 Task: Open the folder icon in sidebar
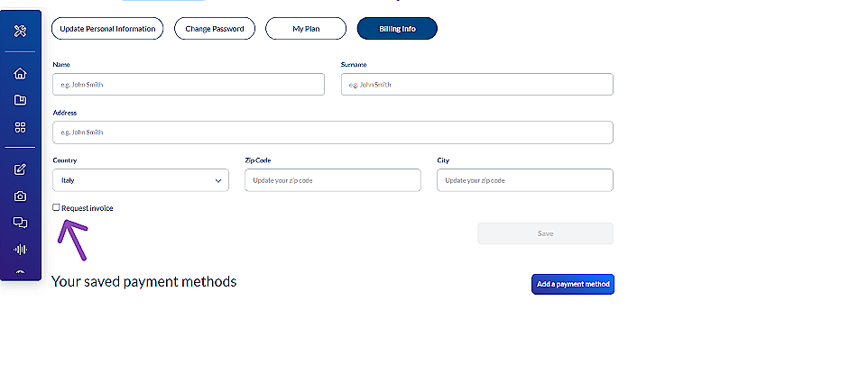pyautogui.click(x=21, y=100)
